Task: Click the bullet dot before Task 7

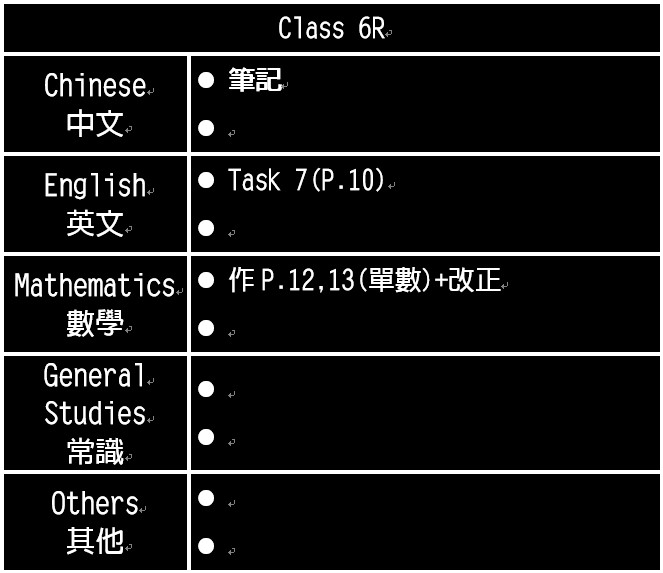Action: click(206, 180)
